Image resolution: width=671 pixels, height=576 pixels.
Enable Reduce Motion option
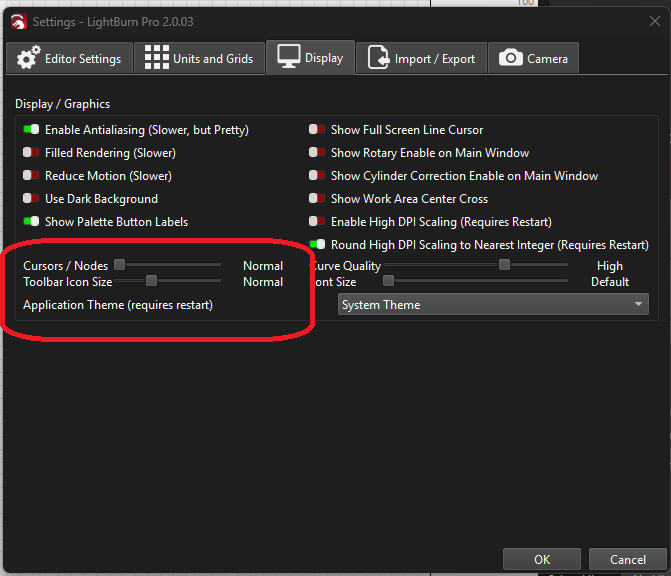coord(32,176)
